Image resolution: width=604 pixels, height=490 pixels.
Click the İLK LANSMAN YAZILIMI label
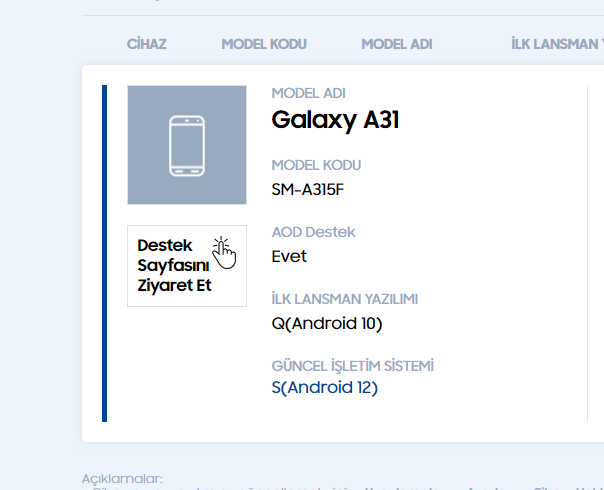click(x=344, y=299)
